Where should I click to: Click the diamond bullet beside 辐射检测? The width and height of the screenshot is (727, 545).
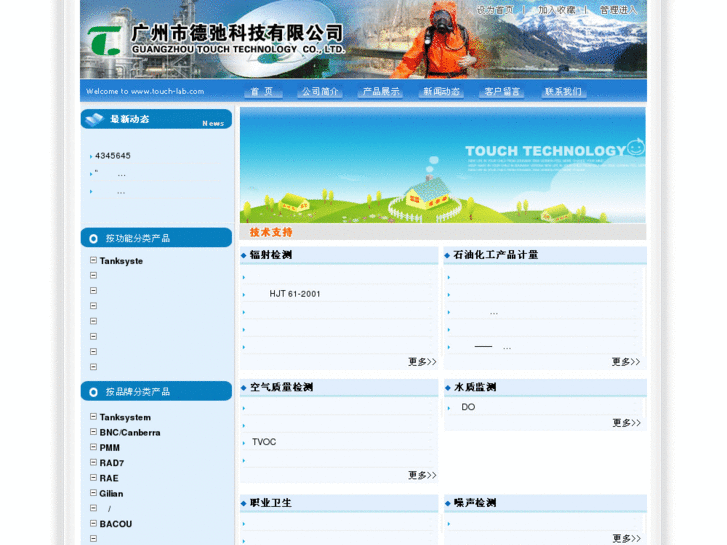coord(243,256)
